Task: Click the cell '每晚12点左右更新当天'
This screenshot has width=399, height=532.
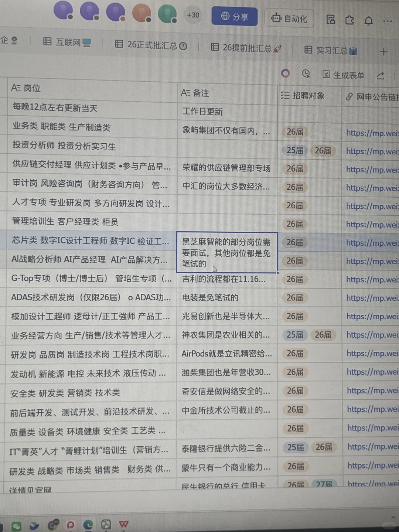Action: [x=92, y=109]
